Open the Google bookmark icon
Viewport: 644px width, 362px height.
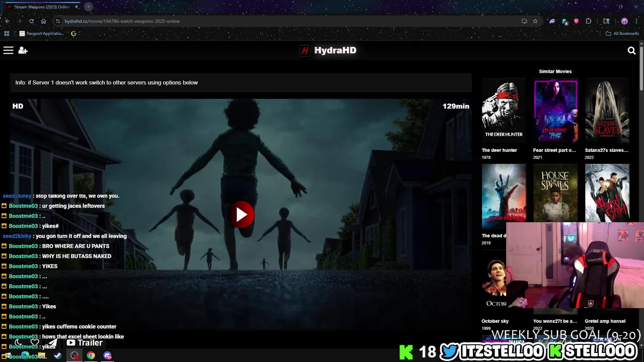click(73, 34)
